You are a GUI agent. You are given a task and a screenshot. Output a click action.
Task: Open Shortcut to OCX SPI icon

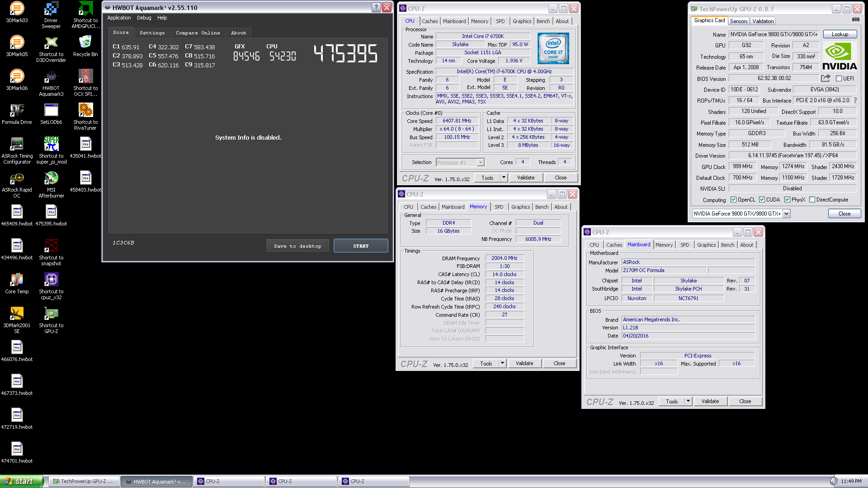85,83
